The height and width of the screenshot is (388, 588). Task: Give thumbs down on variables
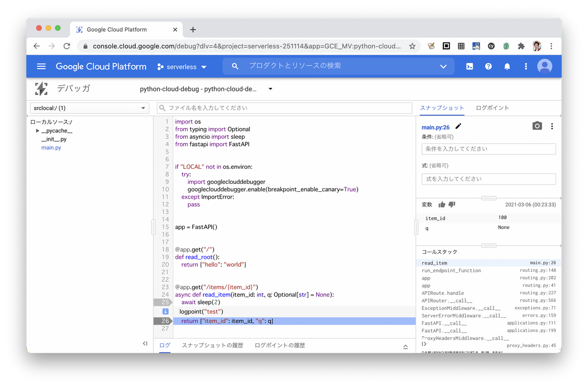452,205
